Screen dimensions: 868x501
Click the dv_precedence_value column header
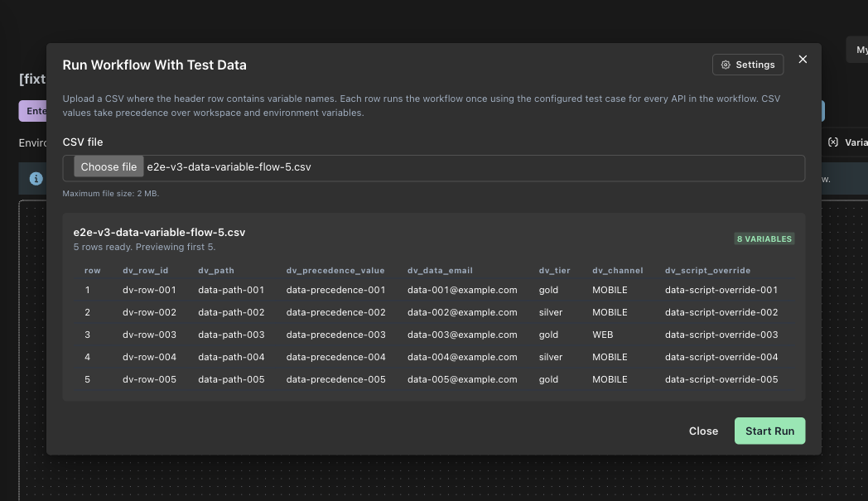pyautogui.click(x=335, y=270)
